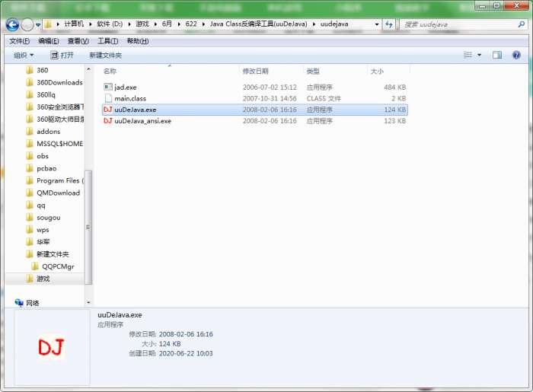This screenshot has height=392, width=533.
Task: Click the jad.exe date 2006-07-02 15:12
Action: (270, 88)
